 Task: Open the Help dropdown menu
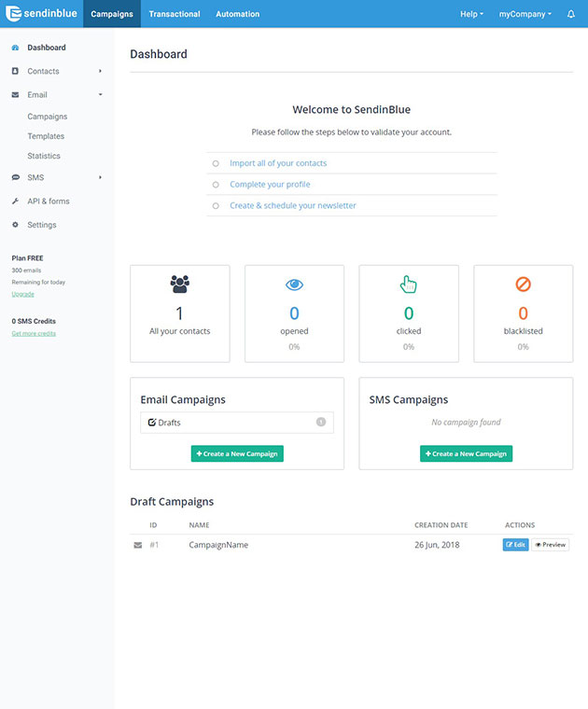click(471, 14)
